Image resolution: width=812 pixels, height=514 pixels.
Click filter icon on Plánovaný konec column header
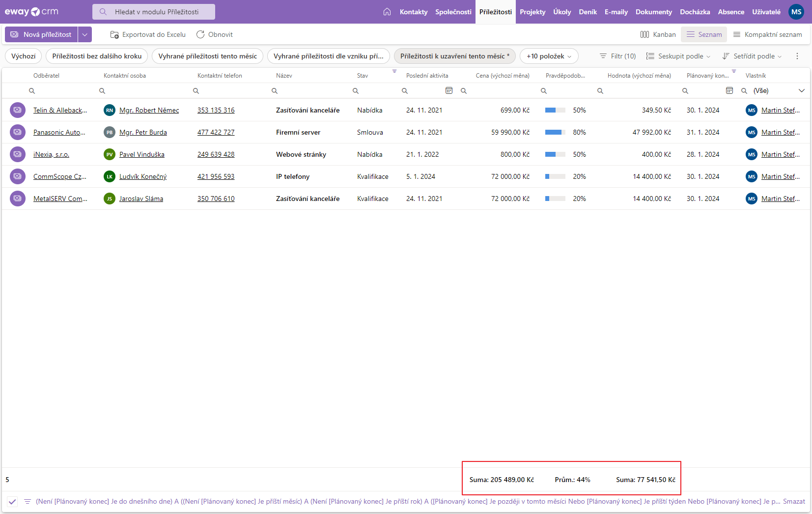click(x=734, y=71)
